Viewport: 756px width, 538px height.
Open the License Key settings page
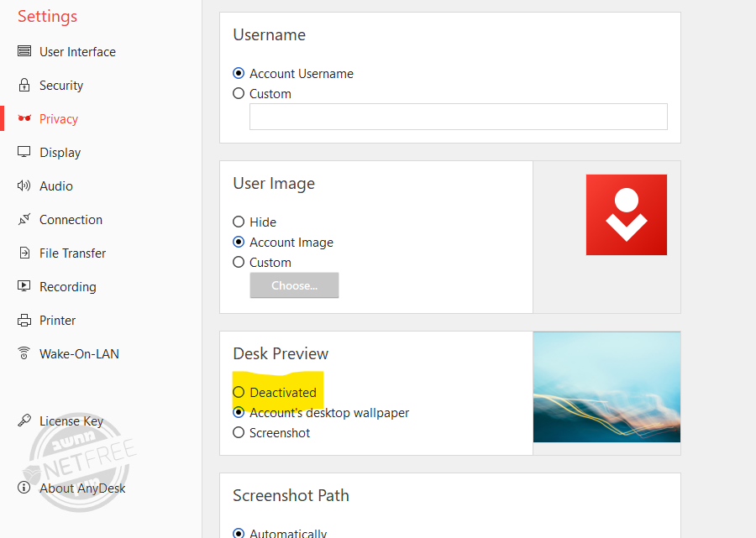tap(71, 421)
